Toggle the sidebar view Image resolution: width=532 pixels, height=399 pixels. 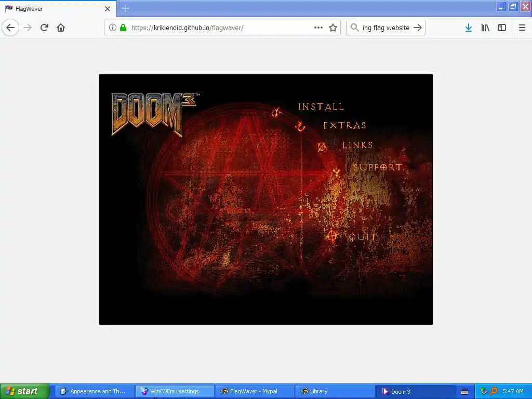[x=502, y=28]
